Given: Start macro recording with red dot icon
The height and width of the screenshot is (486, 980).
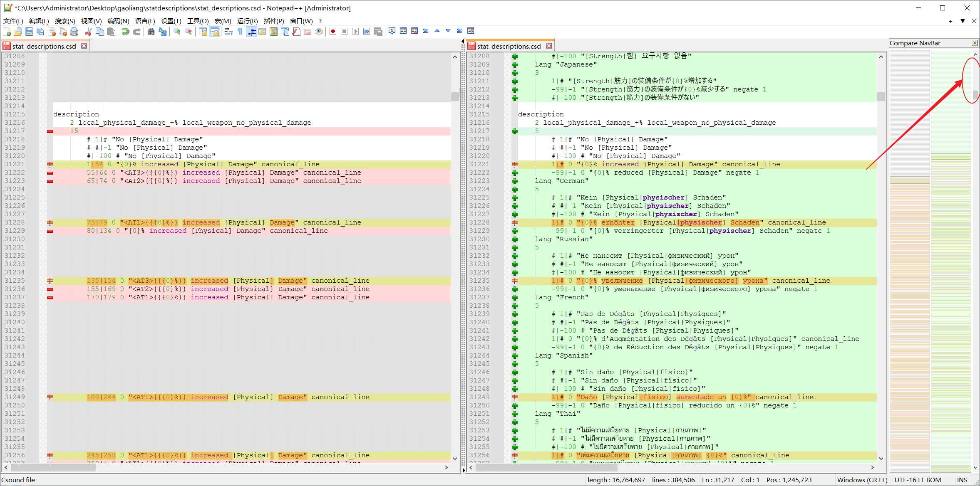Looking at the screenshot, I should pyautogui.click(x=333, y=32).
